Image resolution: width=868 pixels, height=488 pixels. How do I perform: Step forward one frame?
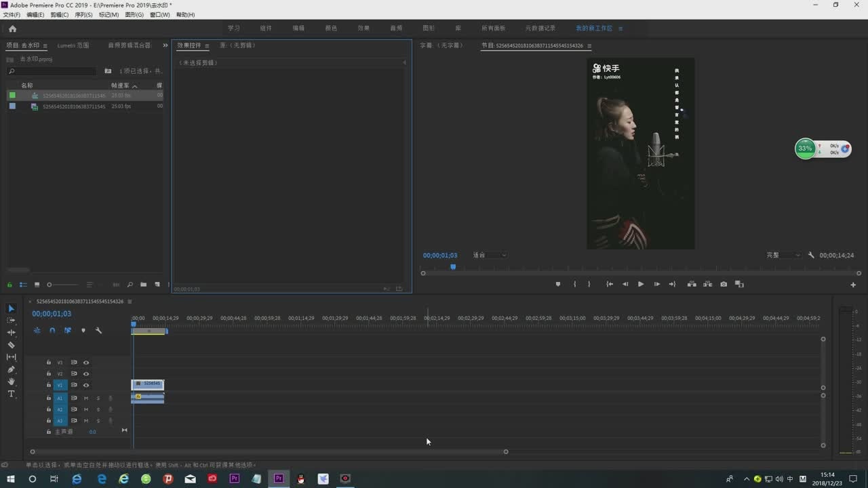(x=656, y=284)
